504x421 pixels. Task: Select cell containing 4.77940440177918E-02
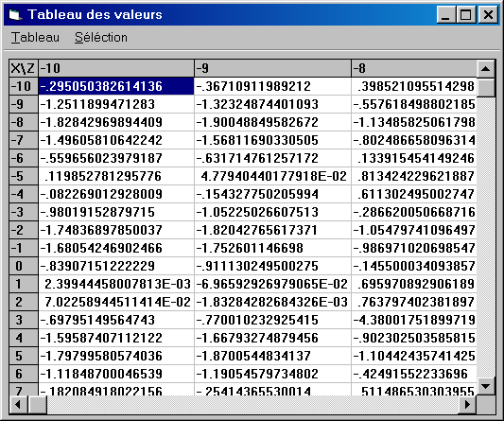point(272,176)
